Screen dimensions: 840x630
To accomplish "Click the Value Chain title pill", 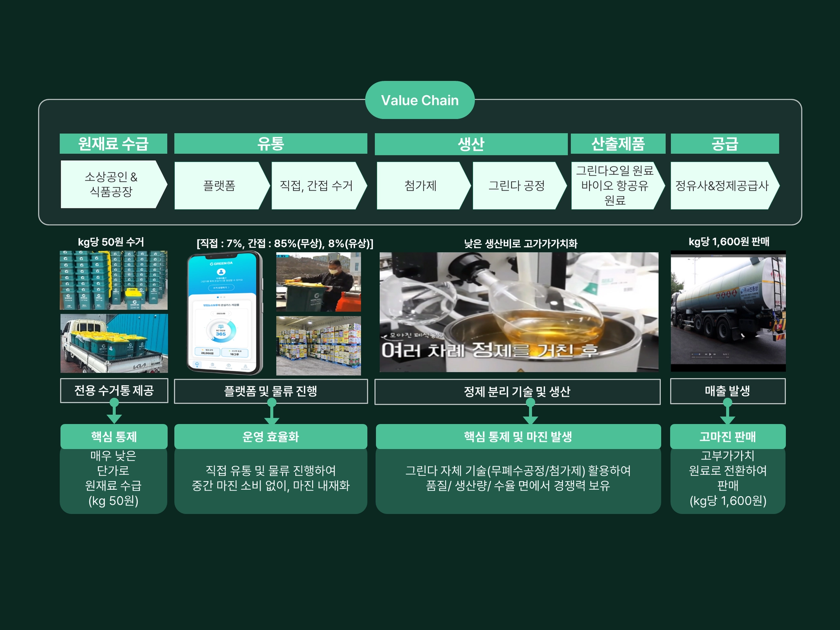I will pyautogui.click(x=420, y=100).
